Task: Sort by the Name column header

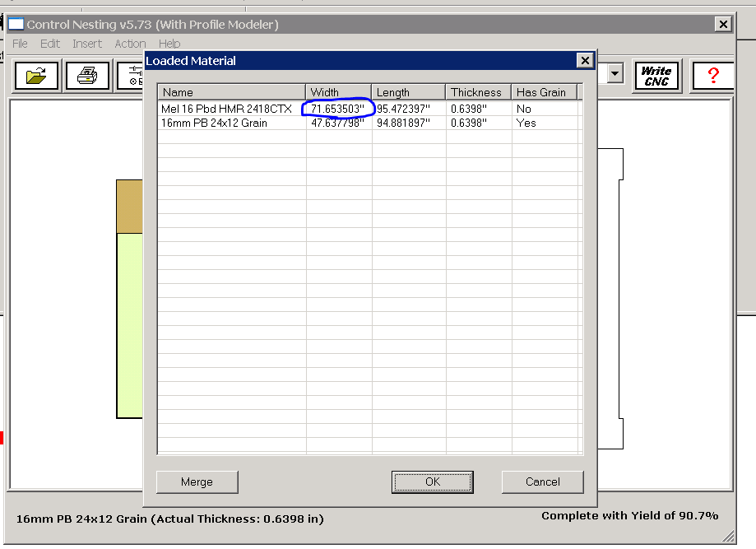Action: (x=231, y=92)
